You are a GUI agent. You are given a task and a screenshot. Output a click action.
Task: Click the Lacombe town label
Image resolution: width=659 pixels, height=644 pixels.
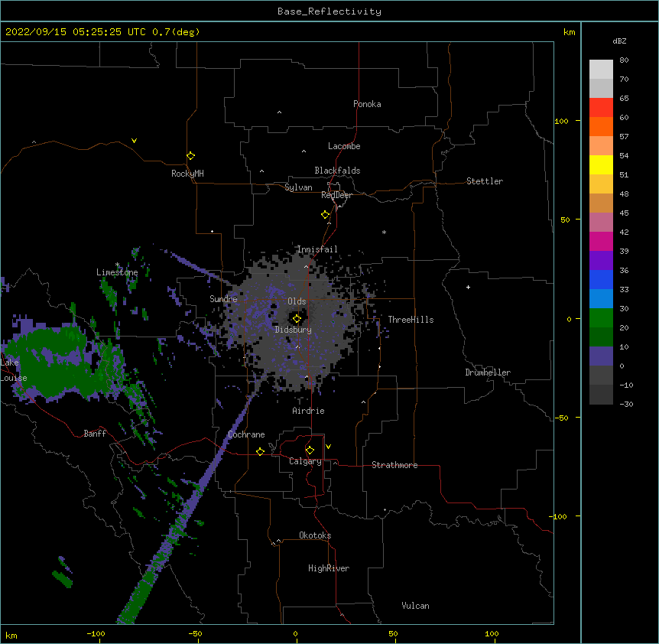coord(344,146)
